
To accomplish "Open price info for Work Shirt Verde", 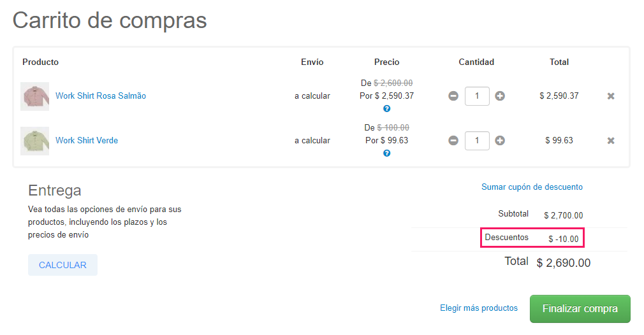I will click(x=386, y=153).
